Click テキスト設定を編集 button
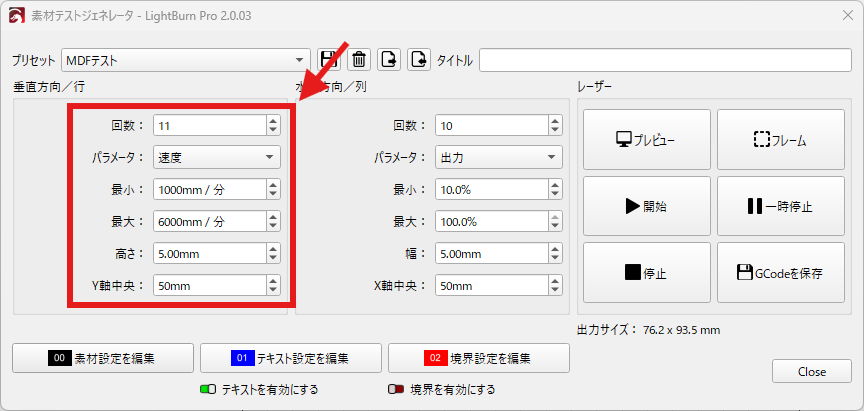 coord(291,358)
